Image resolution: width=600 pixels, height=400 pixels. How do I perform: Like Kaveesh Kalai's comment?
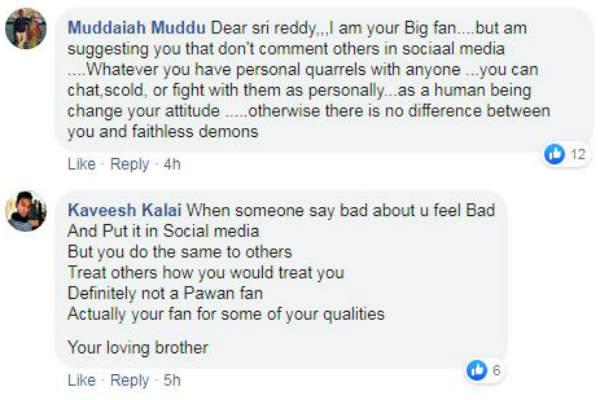pos(81,380)
